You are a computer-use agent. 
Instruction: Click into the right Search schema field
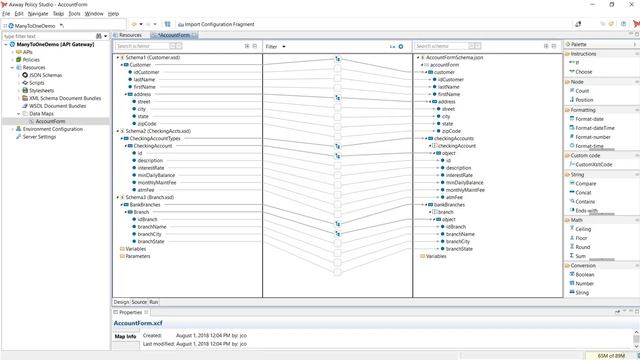click(442, 46)
